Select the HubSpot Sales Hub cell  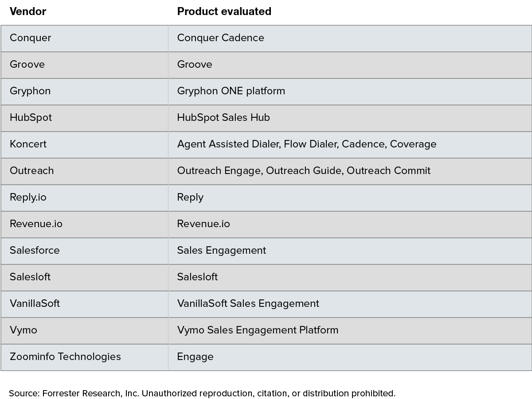coord(350,118)
